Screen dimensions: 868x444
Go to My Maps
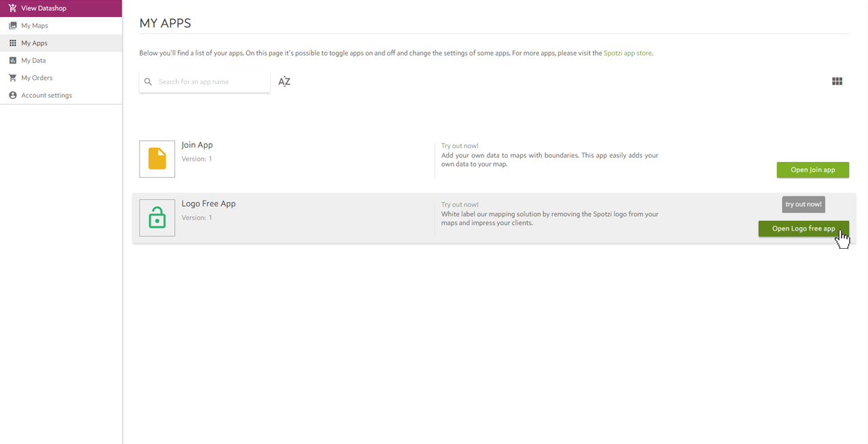pyautogui.click(x=61, y=26)
